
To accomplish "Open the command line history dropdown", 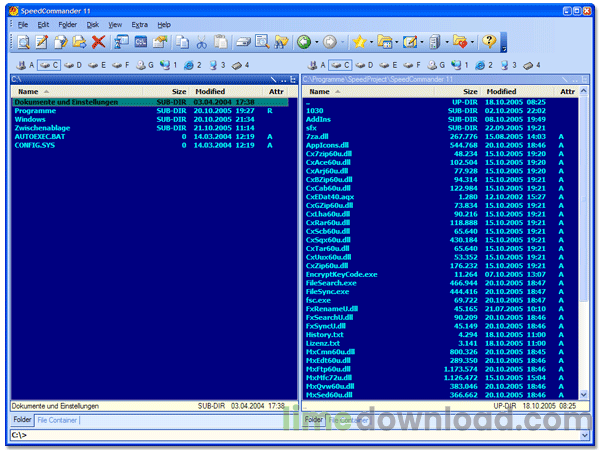I will click(x=585, y=435).
